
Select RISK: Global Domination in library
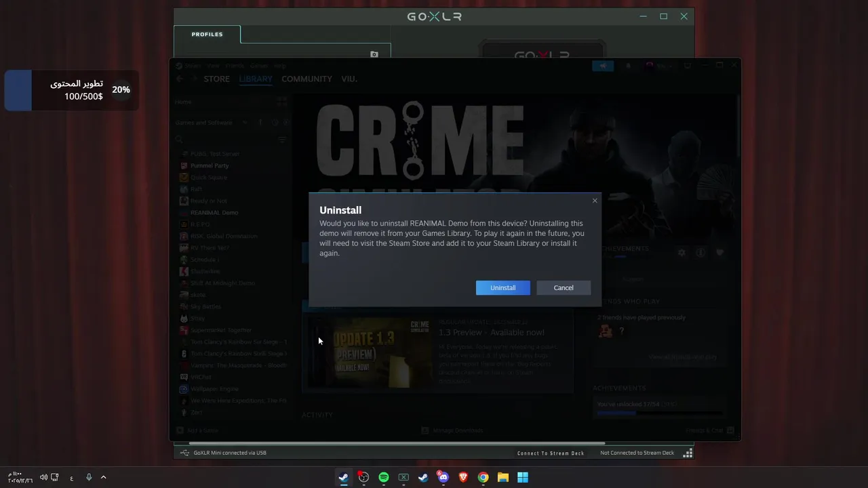point(224,236)
